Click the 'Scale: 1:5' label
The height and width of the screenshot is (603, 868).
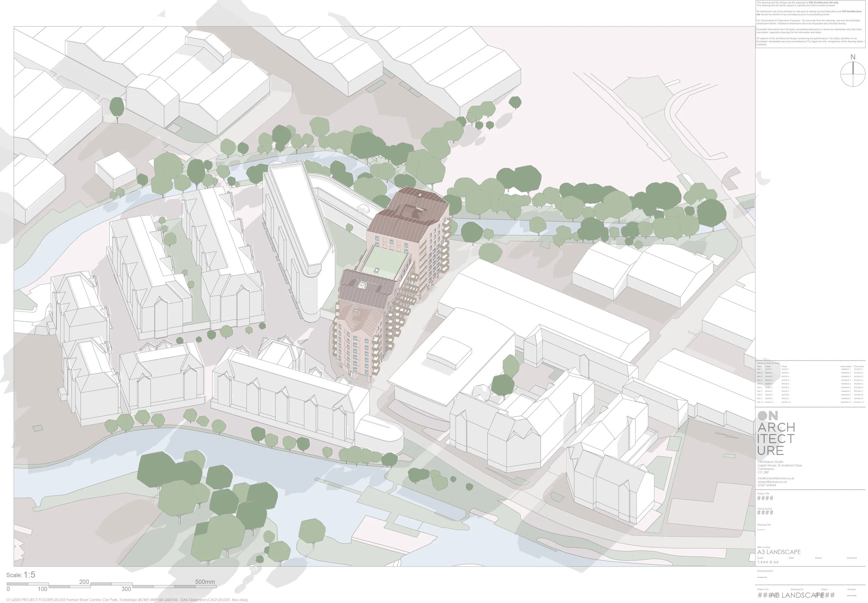[21, 575]
